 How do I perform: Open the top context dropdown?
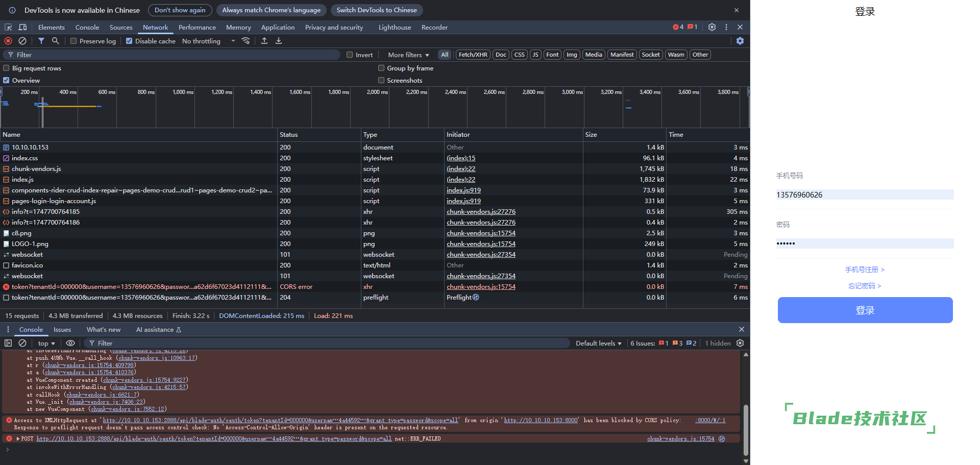click(46, 343)
